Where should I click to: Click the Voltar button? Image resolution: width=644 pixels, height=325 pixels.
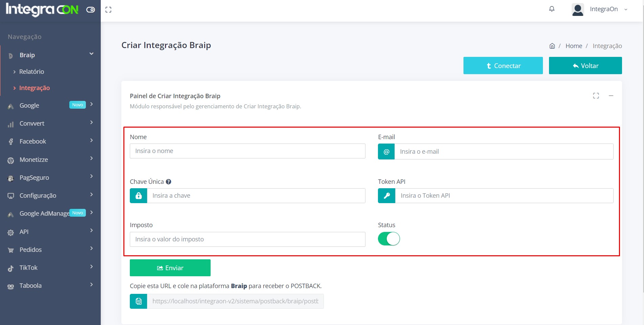585,66
